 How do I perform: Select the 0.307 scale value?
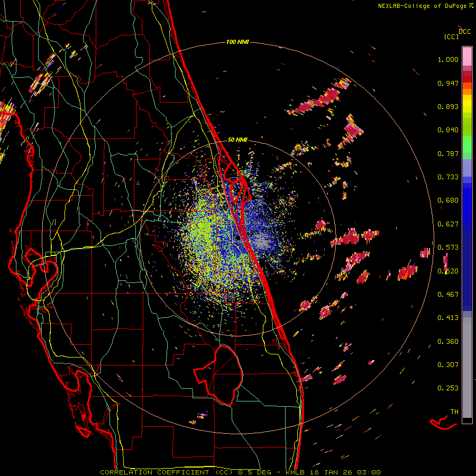coord(448,365)
